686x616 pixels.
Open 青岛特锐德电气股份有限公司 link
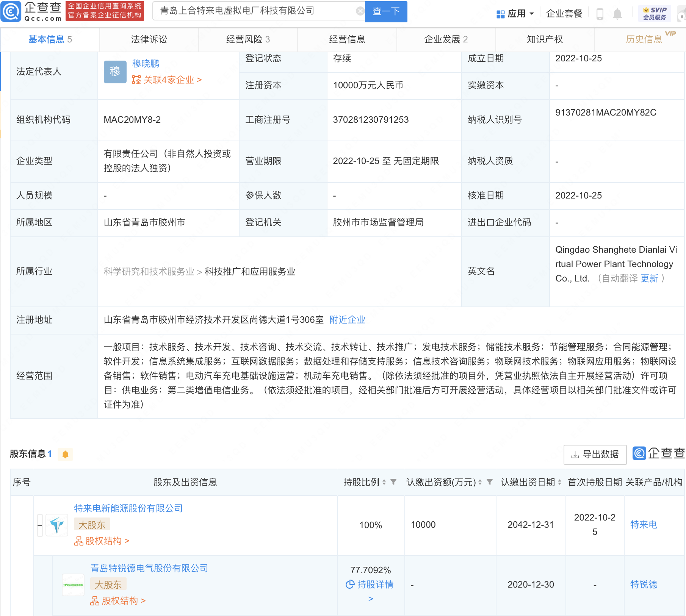149,568
